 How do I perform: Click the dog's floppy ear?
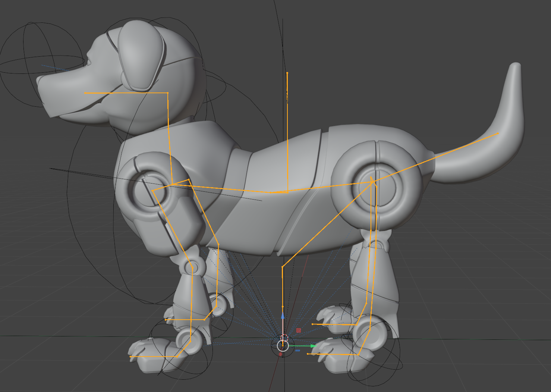141,56
